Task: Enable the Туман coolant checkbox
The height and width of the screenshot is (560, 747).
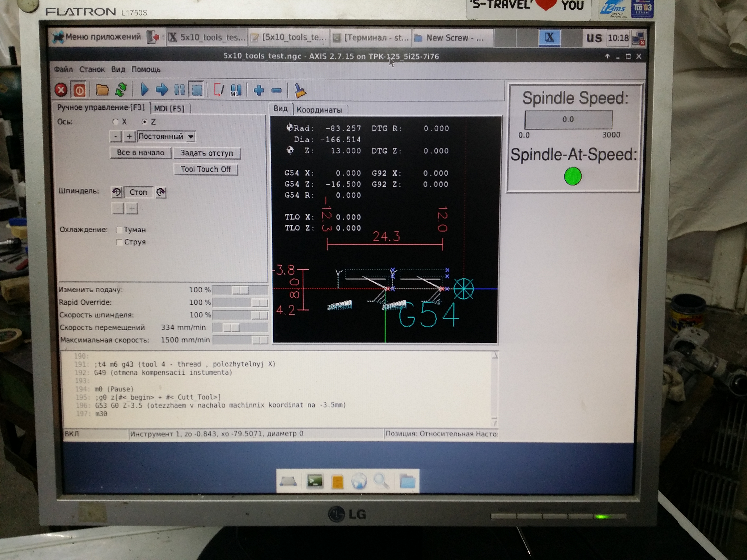Action: (119, 230)
